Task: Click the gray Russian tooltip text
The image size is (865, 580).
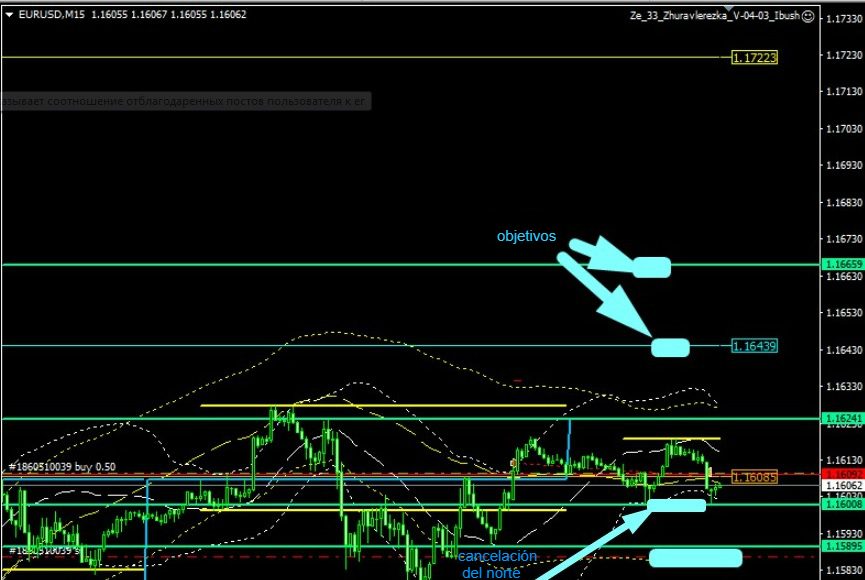Action: pyautogui.click(x=185, y=101)
